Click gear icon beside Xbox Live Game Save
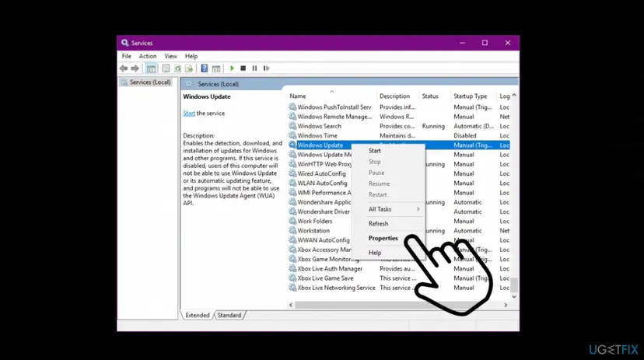The width and height of the screenshot is (644, 360). click(292, 278)
